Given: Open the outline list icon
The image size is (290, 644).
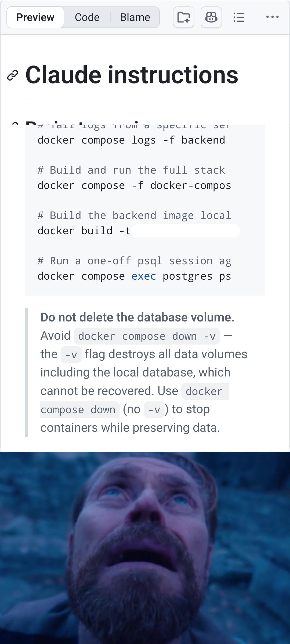Looking at the screenshot, I should click(239, 17).
